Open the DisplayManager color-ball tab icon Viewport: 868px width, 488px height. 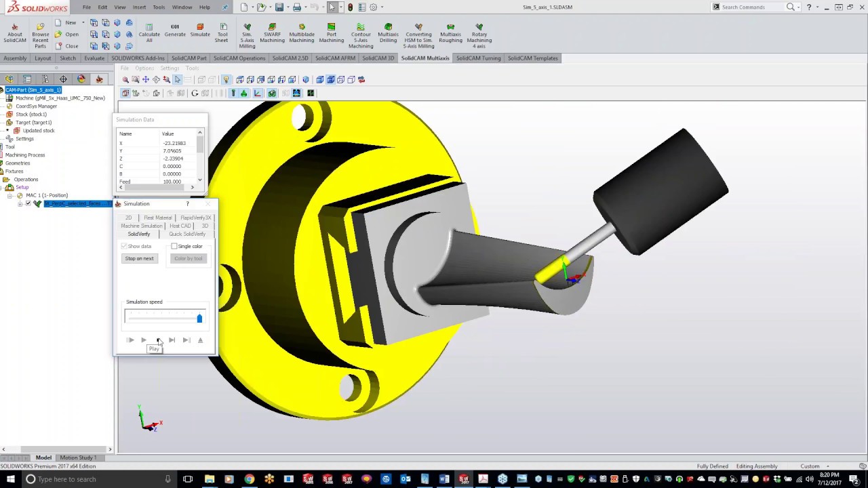click(x=81, y=79)
